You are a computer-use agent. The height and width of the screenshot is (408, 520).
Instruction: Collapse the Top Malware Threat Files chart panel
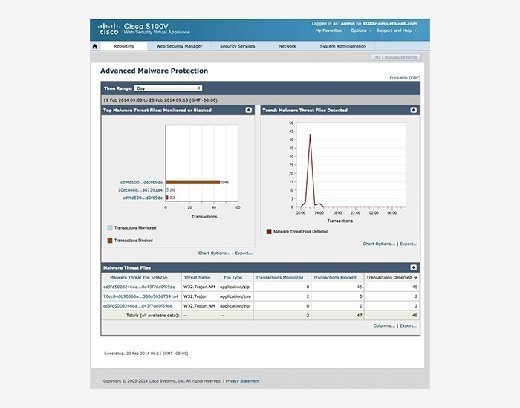[x=249, y=110]
